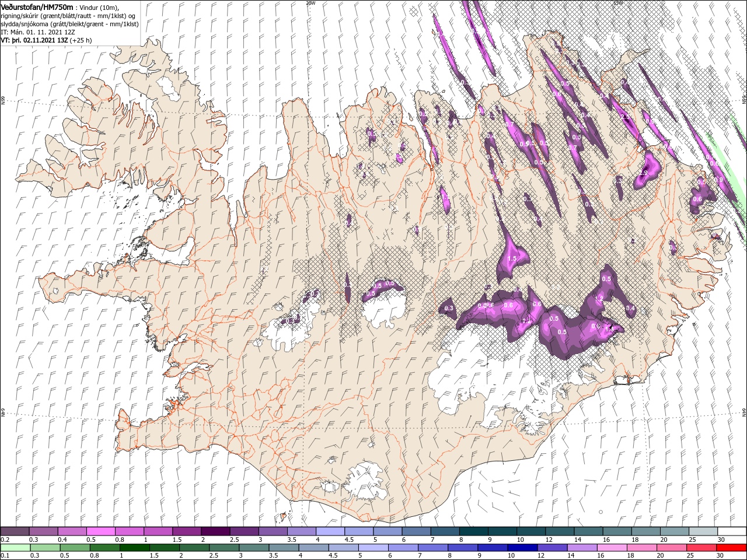Click the snow legend swatch labeled 0.2
Screen dimensions: 747x560
pyautogui.click(x=15, y=531)
